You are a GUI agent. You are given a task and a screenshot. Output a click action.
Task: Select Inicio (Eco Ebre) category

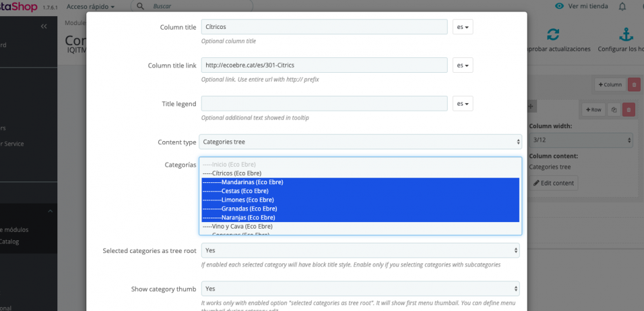360,164
